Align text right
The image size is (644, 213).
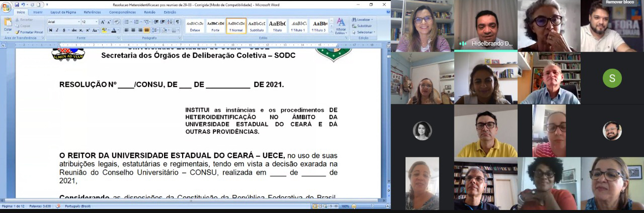140,30
